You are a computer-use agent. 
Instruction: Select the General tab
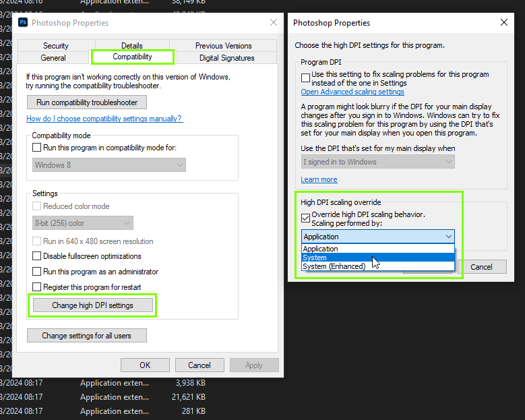53,57
